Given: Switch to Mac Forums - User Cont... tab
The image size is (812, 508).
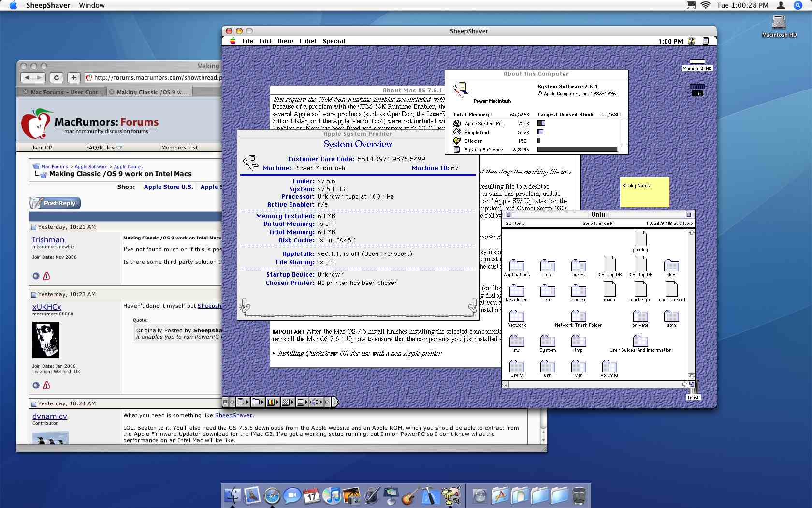Looking at the screenshot, I should (62, 92).
